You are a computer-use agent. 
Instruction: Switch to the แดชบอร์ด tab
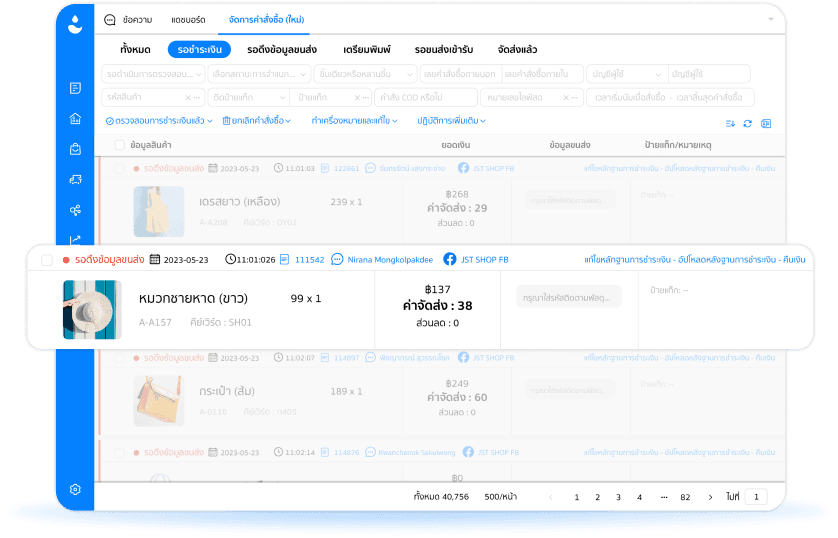[x=188, y=20]
